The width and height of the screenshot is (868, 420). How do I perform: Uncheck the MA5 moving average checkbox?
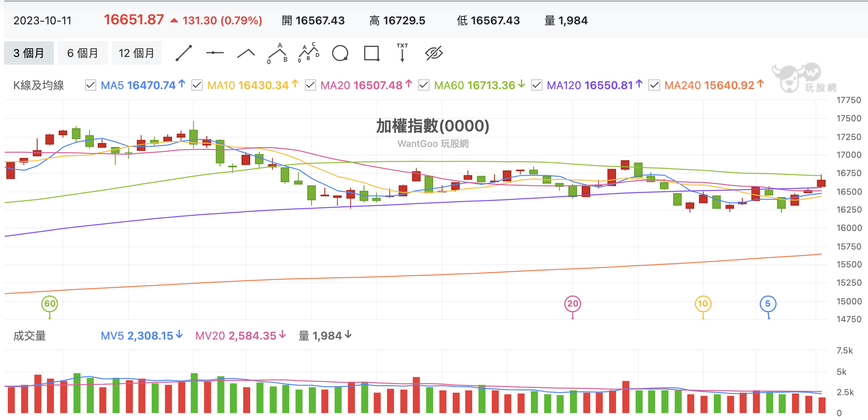coord(90,85)
